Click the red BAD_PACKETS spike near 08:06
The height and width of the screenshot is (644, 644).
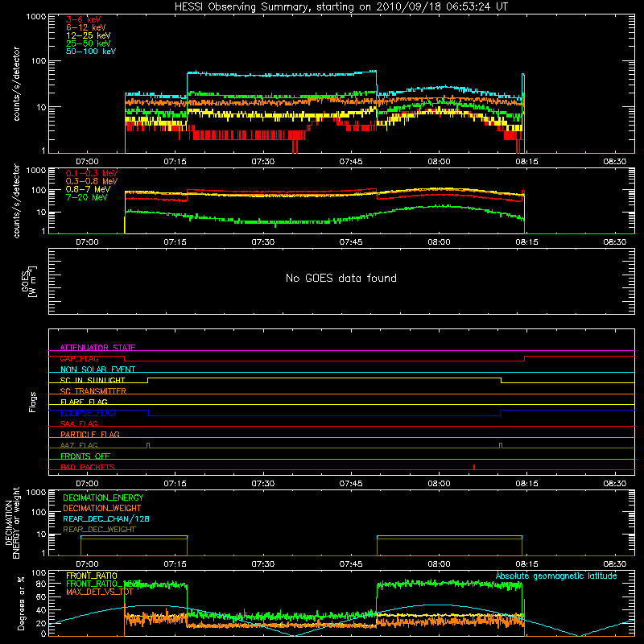click(474, 467)
